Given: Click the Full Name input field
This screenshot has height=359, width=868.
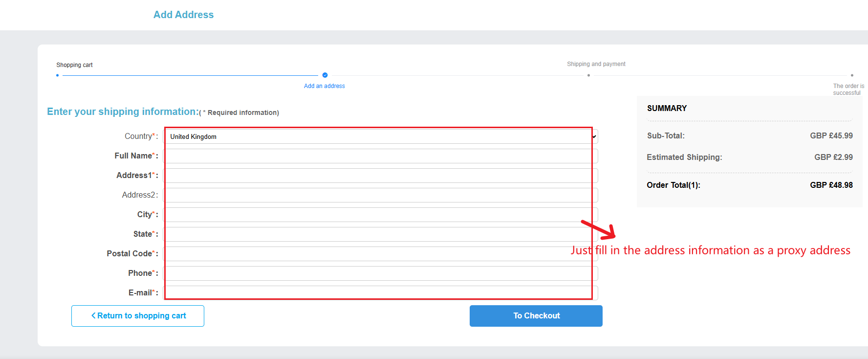Looking at the screenshot, I should [380, 156].
